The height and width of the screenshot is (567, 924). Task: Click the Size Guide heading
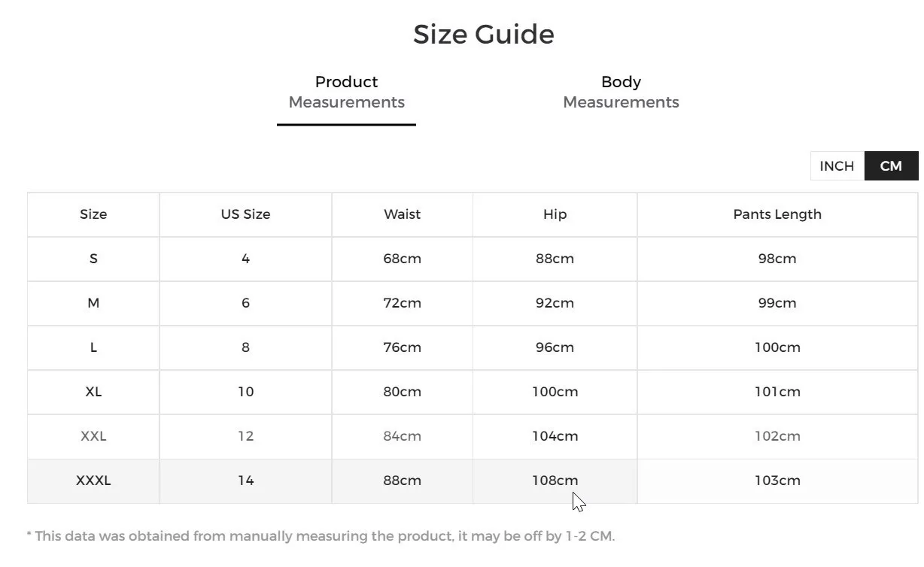click(x=483, y=35)
